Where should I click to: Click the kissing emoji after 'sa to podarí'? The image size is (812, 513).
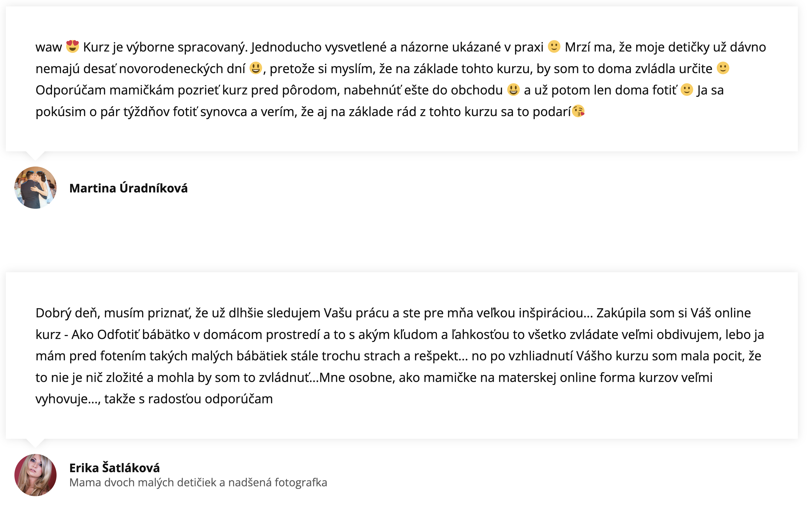578,111
